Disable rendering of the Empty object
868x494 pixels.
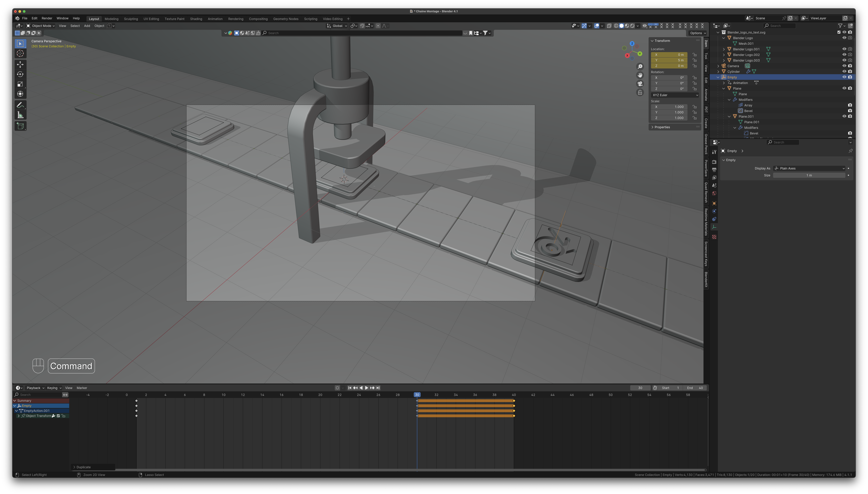(850, 77)
